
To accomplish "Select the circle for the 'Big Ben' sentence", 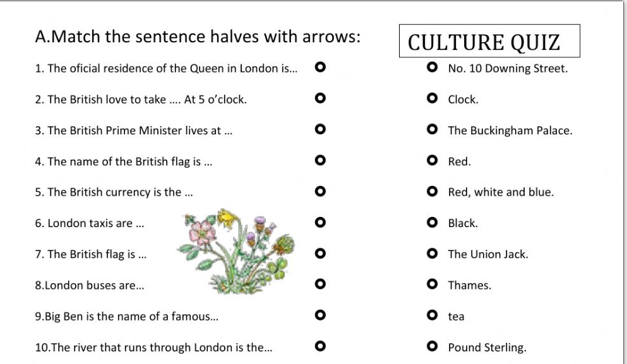I will (320, 315).
